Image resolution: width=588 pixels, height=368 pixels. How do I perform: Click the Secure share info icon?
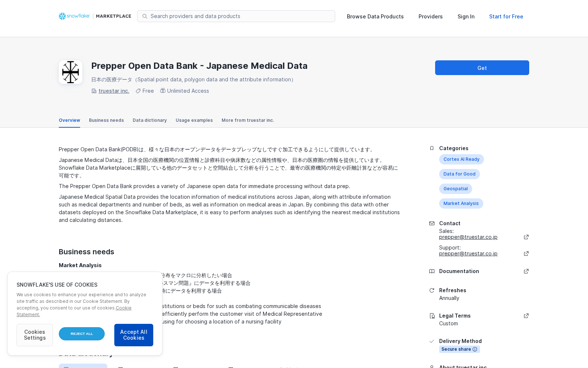coord(475,349)
